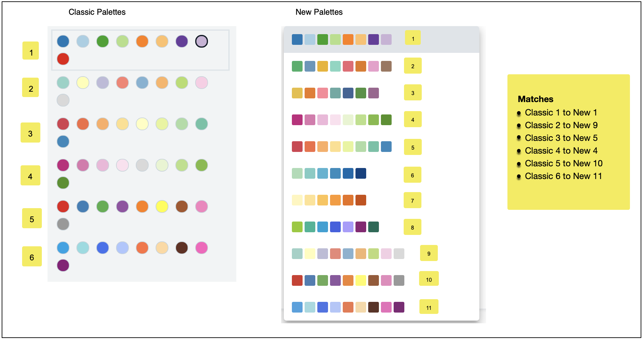The height and width of the screenshot is (340, 644).
Task: Click the yellow label 3 beside Classic palettes
Action: (x=30, y=133)
